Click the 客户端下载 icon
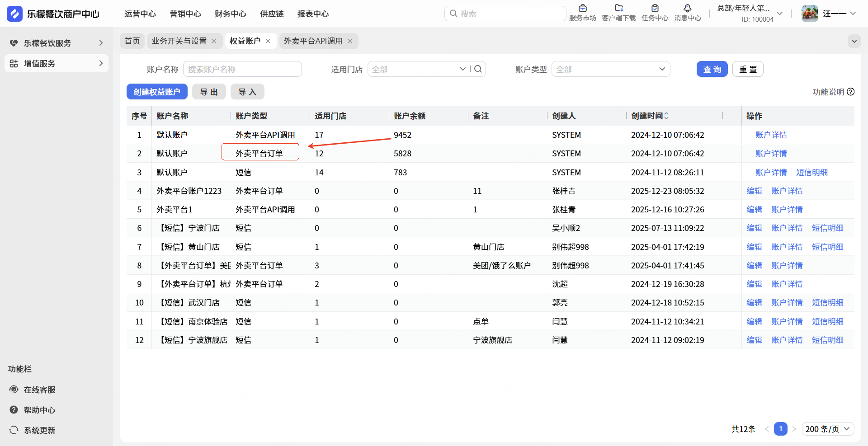This screenshot has height=446, width=868. [x=618, y=9]
